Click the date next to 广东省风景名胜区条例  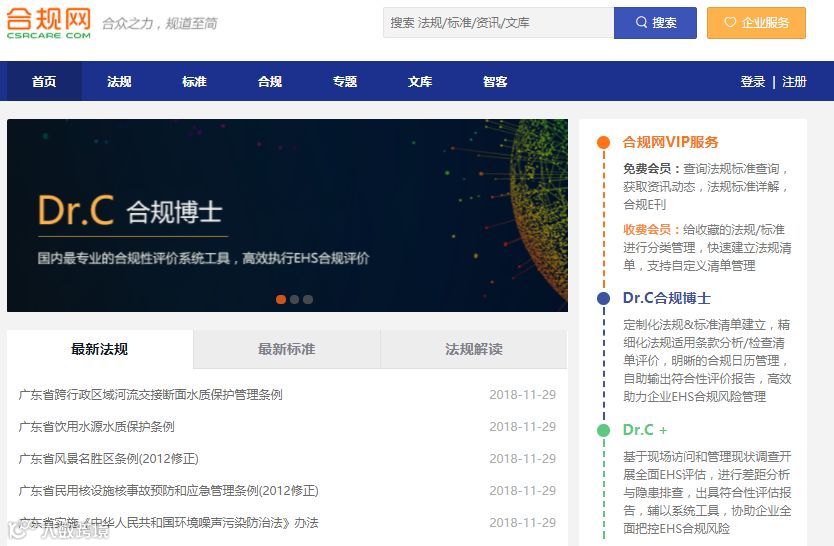522,458
